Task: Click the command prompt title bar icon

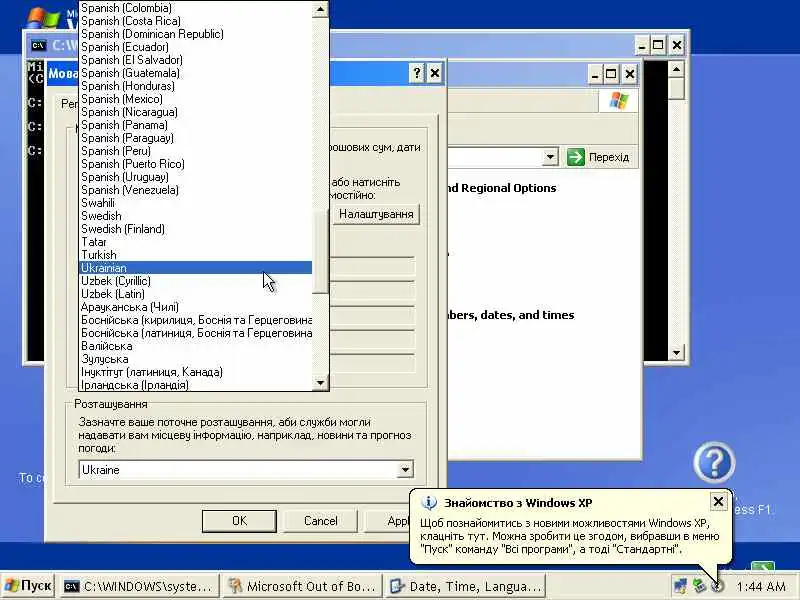Action: pyautogui.click(x=38, y=45)
